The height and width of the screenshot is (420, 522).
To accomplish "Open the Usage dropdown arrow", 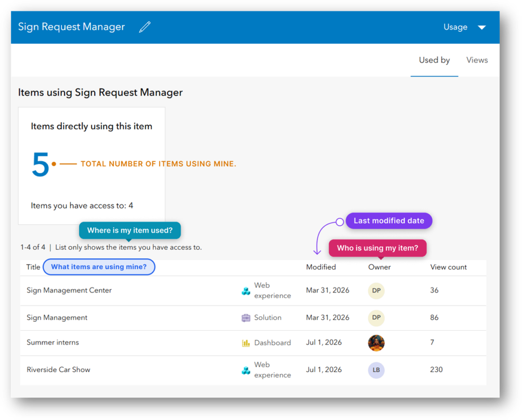I will 481,27.
